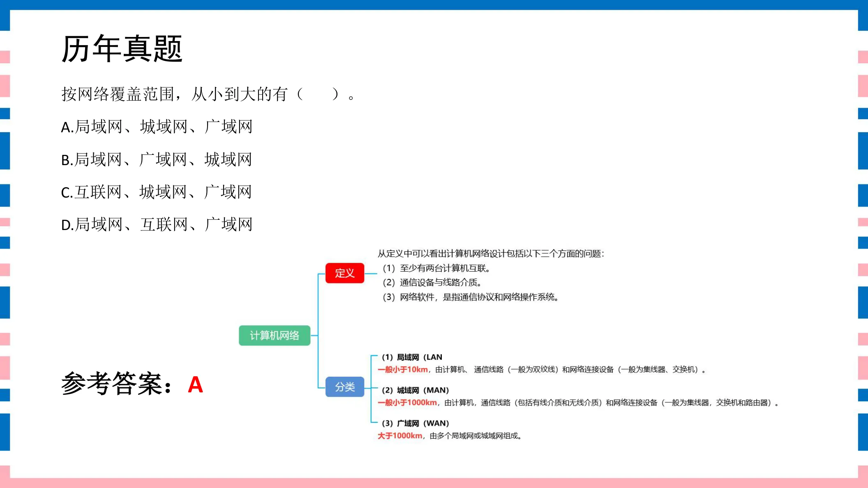Image resolution: width=868 pixels, height=488 pixels.
Task: Click the blue 分类 node
Action: pos(345,387)
